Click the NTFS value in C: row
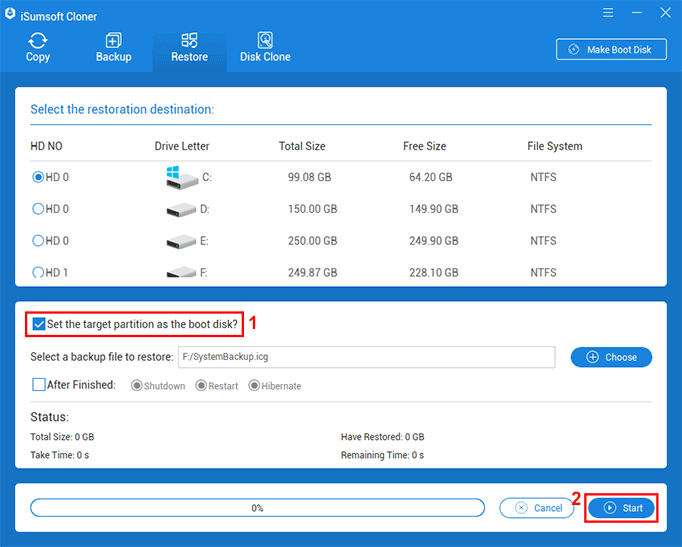 pyautogui.click(x=543, y=177)
